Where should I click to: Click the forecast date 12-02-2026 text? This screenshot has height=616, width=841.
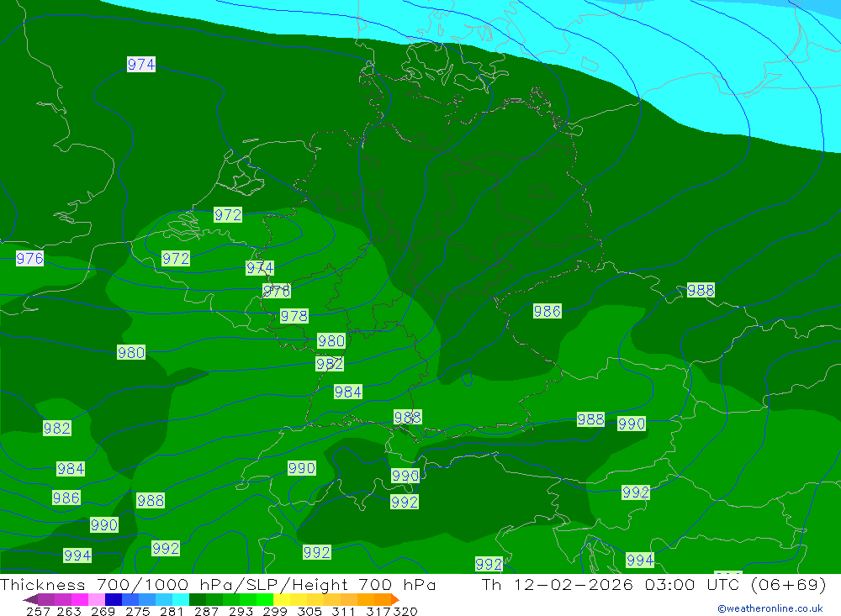tap(574, 584)
